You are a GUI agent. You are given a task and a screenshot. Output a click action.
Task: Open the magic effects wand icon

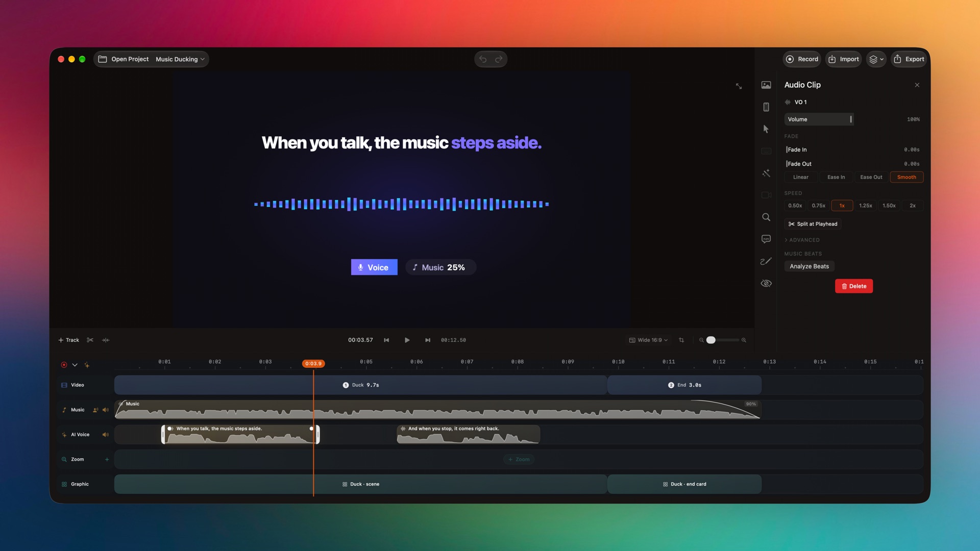(766, 173)
